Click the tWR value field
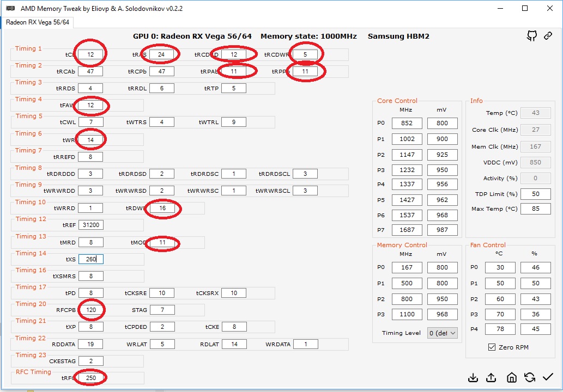The width and height of the screenshot is (563, 392). [x=90, y=140]
